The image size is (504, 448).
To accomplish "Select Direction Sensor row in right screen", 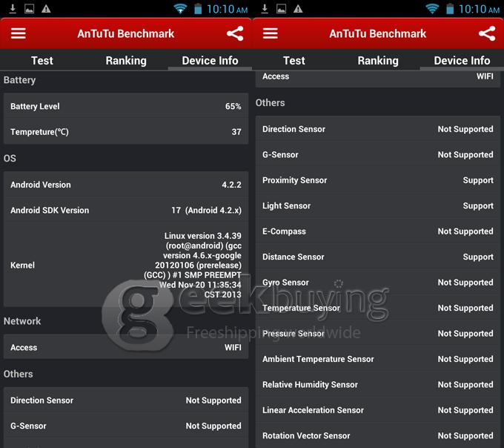I will coord(378,129).
